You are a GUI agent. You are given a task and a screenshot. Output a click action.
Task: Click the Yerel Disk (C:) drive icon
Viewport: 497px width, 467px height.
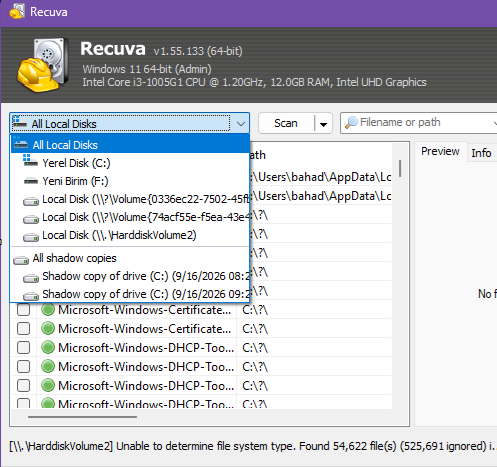click(x=30, y=161)
